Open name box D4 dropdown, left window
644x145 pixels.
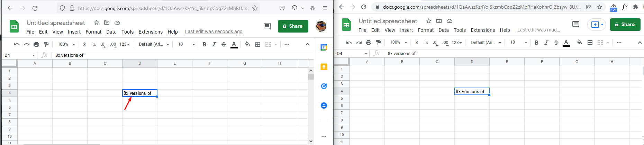[x=34, y=55]
